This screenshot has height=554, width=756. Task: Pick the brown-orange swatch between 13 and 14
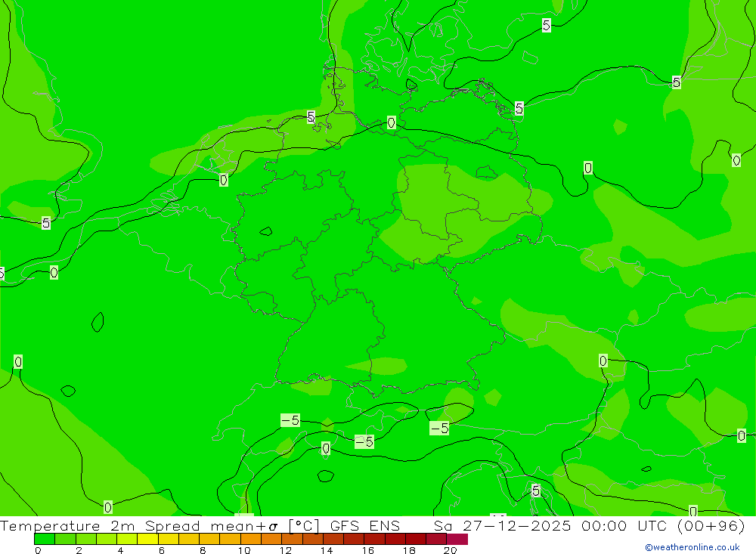click(x=312, y=539)
